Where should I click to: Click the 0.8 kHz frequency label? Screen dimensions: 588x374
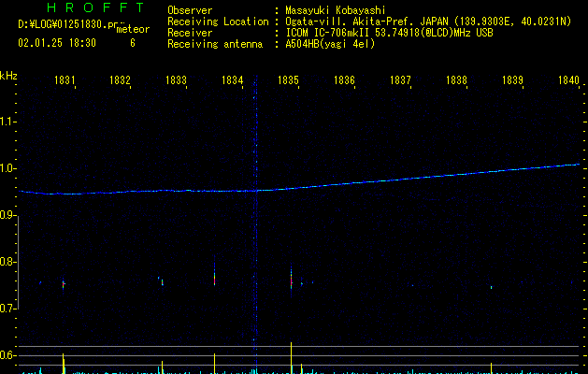[7, 262]
